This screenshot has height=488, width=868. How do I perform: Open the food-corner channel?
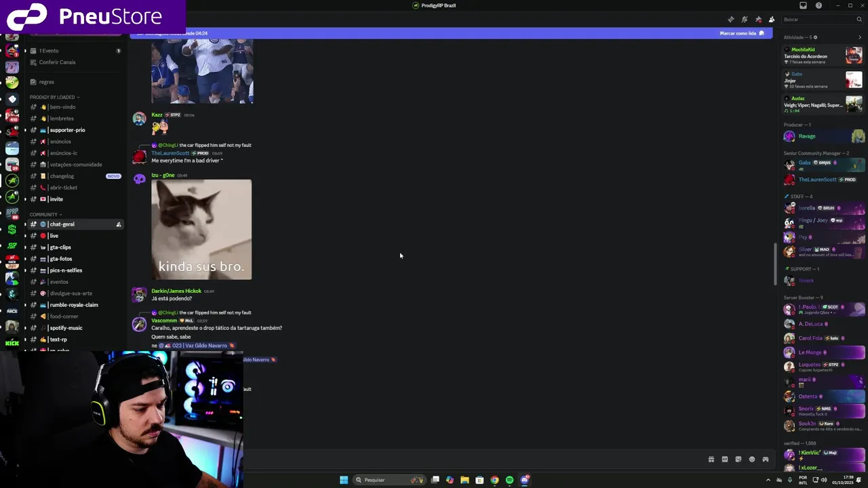click(75, 317)
